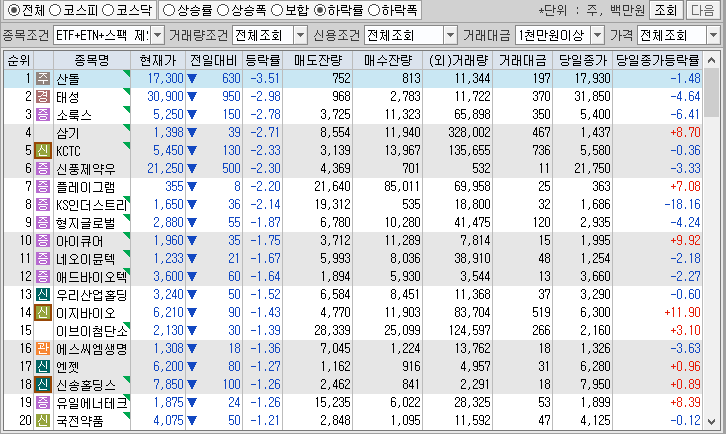
Task: Click the KCTC 거래대금 value 736
Action: tap(541, 151)
